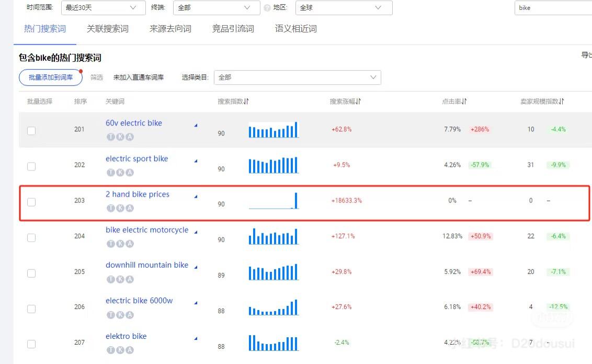Click A badge under 2 hand bike prices
This screenshot has height=364, width=592.
(x=130, y=208)
